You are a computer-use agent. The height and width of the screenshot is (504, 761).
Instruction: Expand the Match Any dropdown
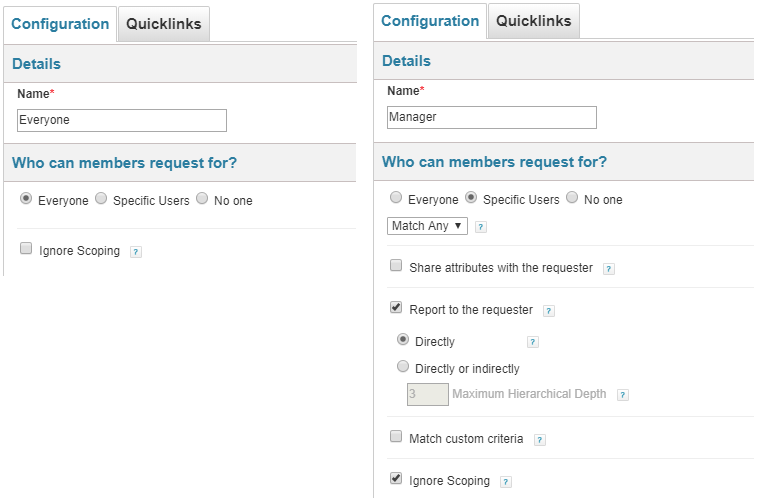428,226
